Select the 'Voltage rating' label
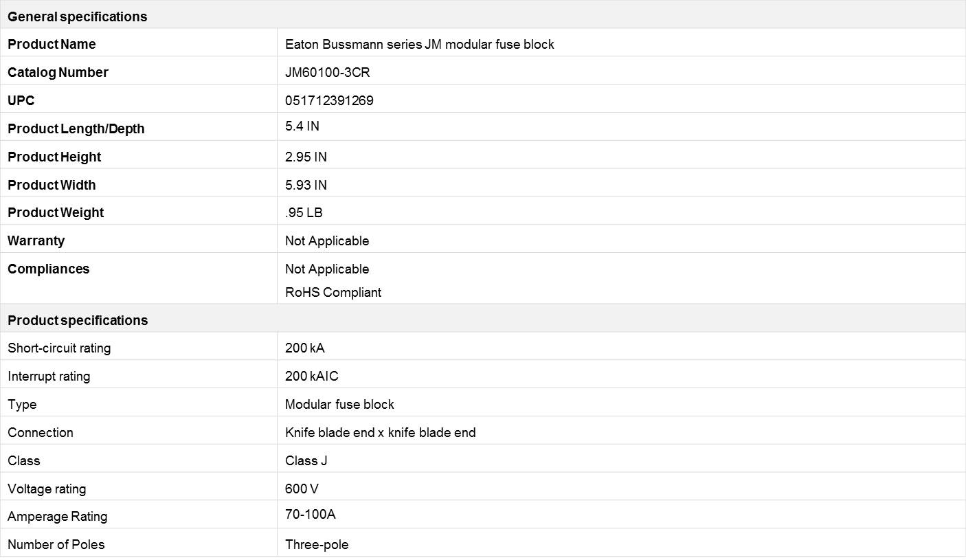The image size is (966, 560). 47,489
